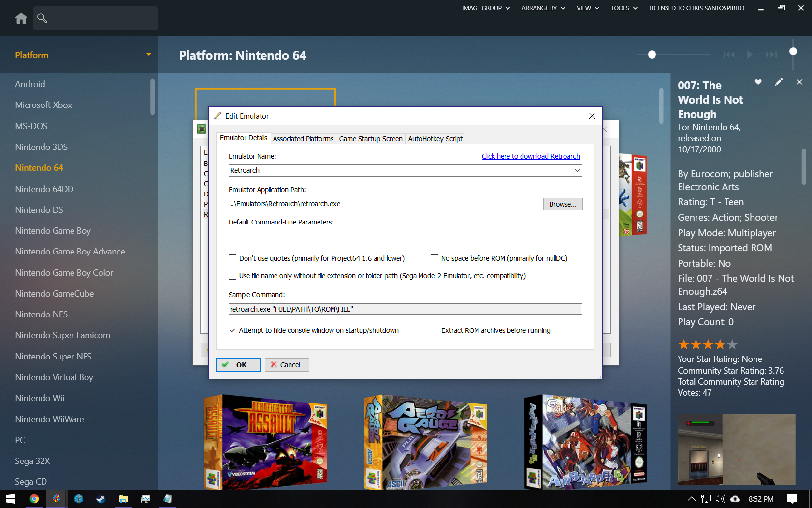Click the Sample Command field
This screenshot has width=812, height=508.
pyautogui.click(x=405, y=309)
